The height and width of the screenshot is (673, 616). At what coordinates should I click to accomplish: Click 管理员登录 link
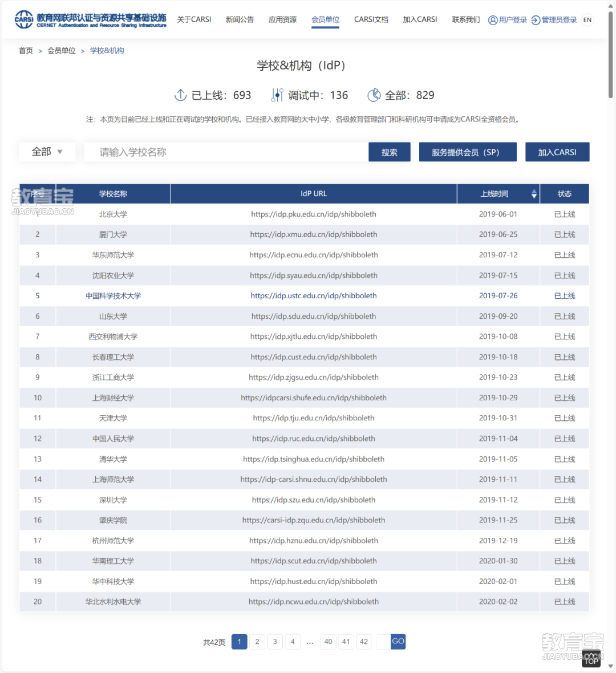559,20
